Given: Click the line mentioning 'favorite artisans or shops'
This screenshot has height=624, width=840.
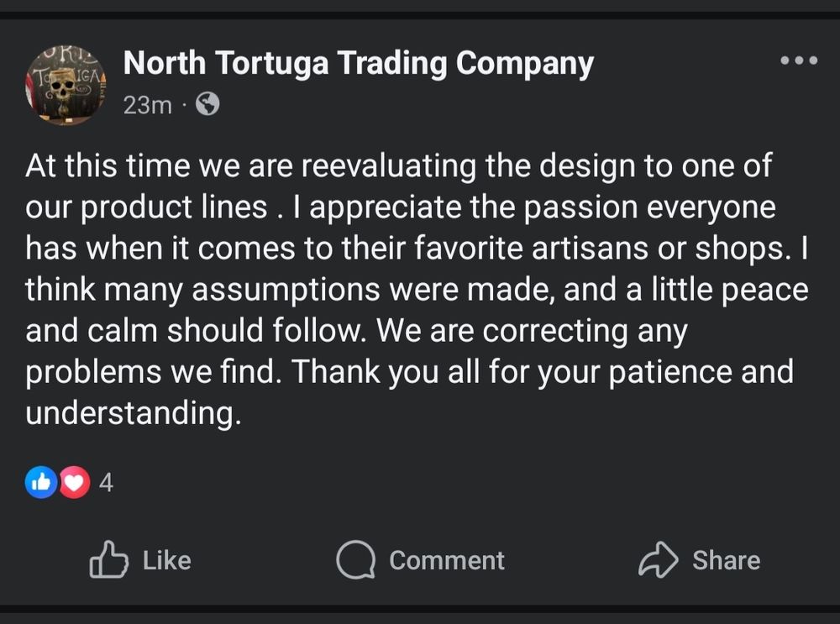Looking at the screenshot, I should point(417,248).
